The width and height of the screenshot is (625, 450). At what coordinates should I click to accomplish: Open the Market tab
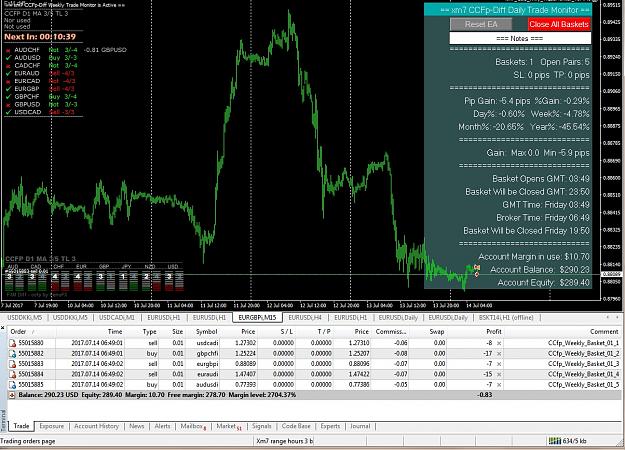coord(228,426)
